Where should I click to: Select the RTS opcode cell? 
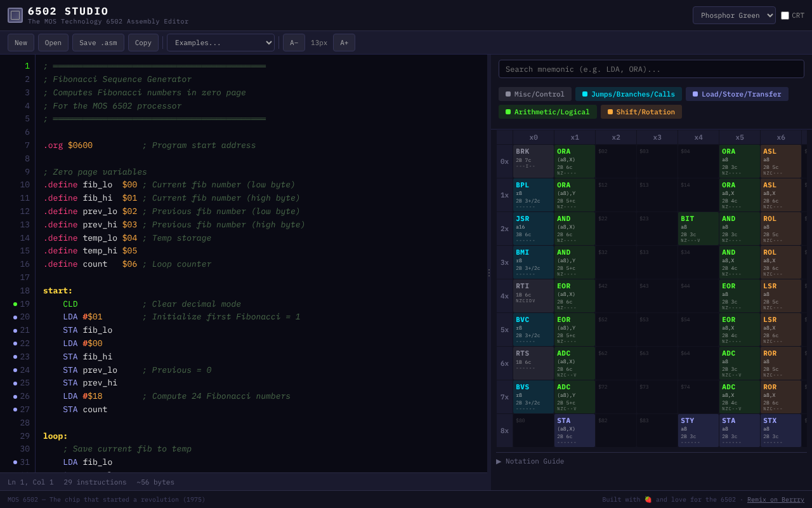click(534, 363)
